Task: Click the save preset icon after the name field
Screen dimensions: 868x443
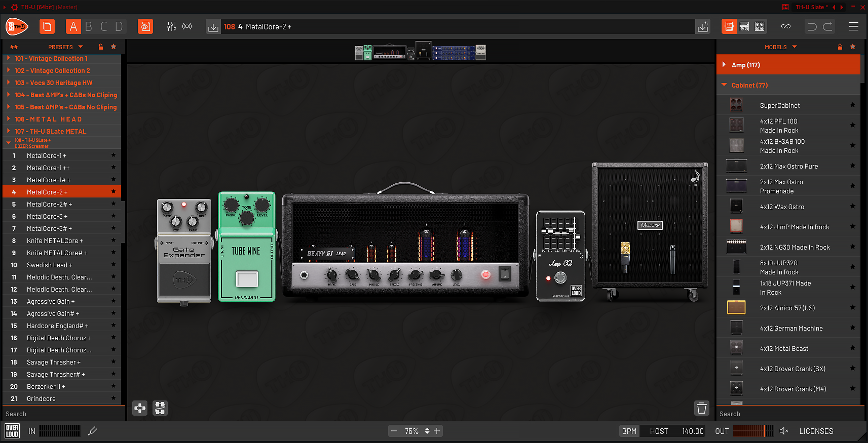Action: tap(703, 27)
